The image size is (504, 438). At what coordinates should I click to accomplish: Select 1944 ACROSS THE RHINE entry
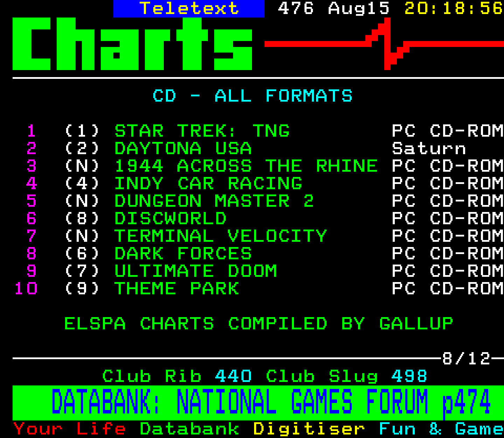pos(246,166)
